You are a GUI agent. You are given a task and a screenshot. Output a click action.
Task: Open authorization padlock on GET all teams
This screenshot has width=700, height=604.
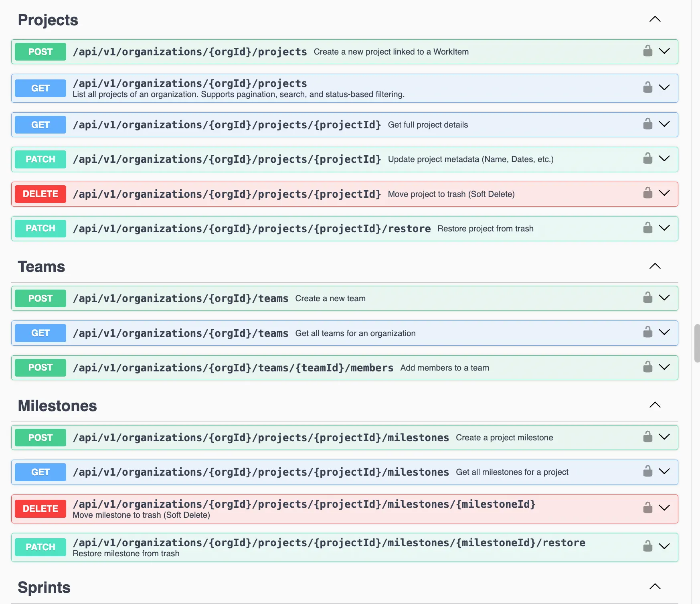647,333
